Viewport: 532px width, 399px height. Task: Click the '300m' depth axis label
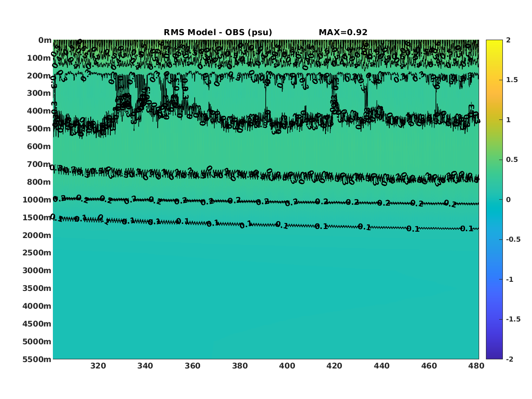[39, 93]
